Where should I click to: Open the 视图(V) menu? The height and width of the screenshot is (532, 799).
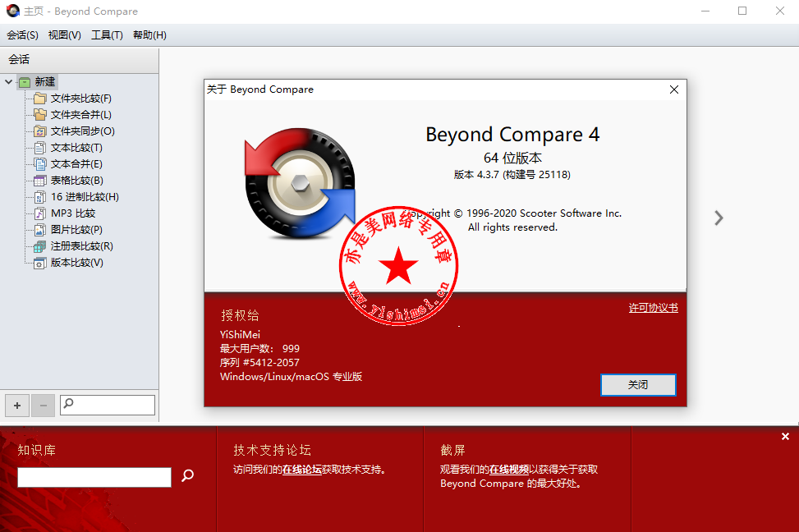point(65,35)
